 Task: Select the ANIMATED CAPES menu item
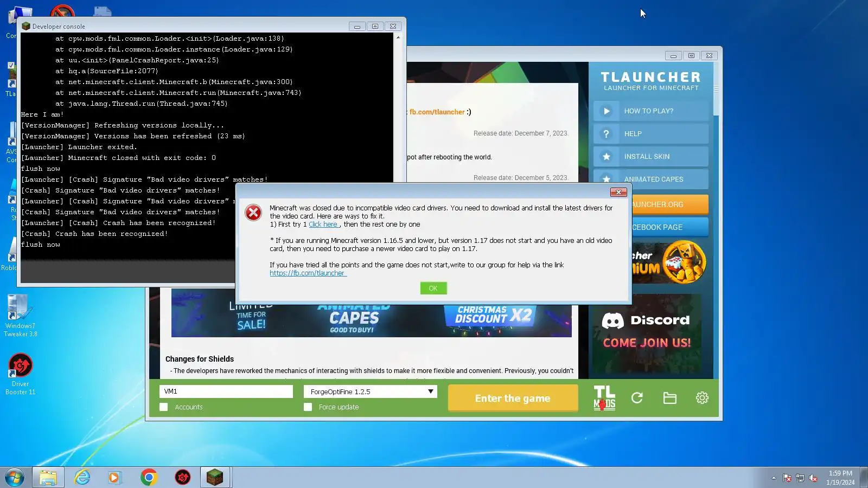[x=651, y=179]
